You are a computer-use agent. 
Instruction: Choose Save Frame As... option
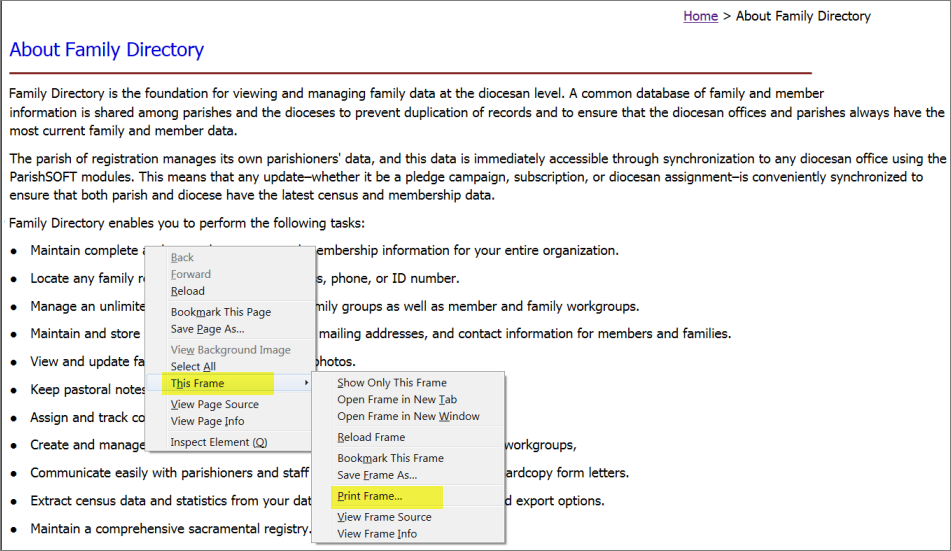[x=377, y=475]
